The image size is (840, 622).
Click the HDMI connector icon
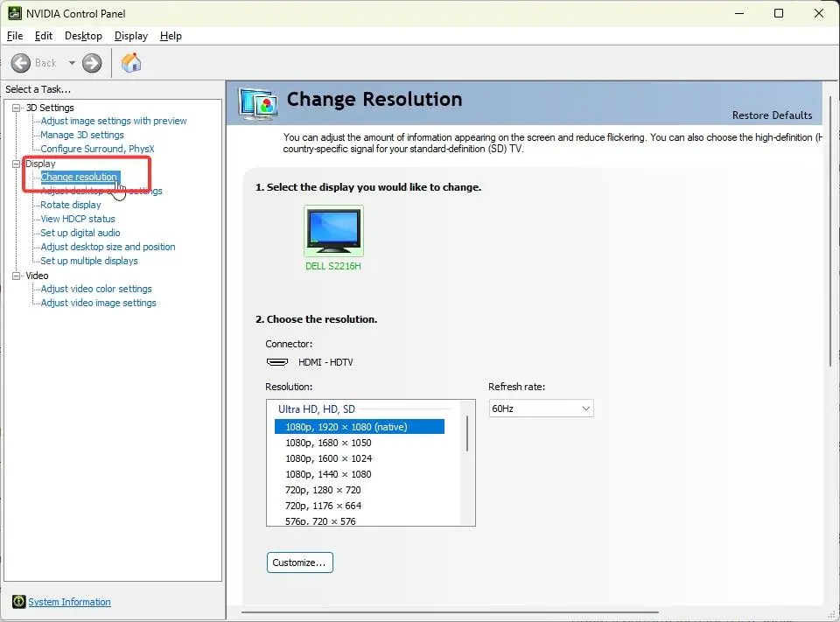click(277, 362)
